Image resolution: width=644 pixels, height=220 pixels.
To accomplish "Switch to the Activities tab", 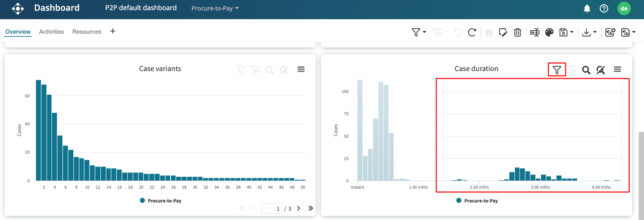I will pyautogui.click(x=51, y=32).
